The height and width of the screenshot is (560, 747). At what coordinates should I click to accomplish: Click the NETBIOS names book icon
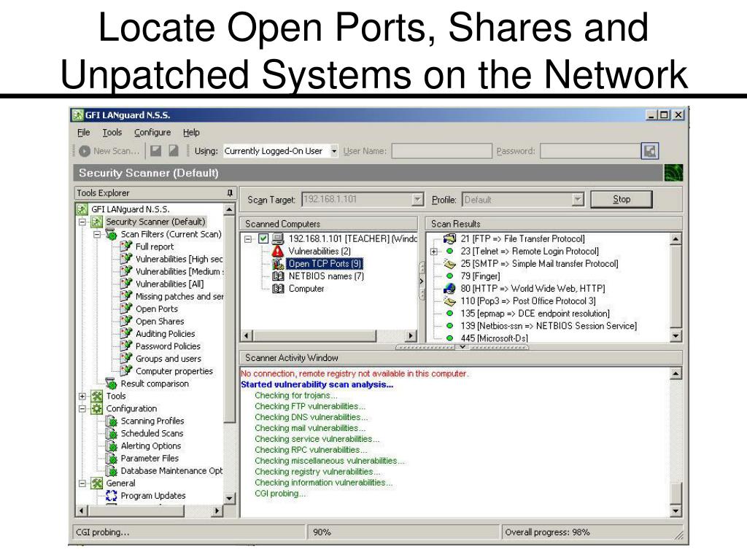click(x=278, y=276)
